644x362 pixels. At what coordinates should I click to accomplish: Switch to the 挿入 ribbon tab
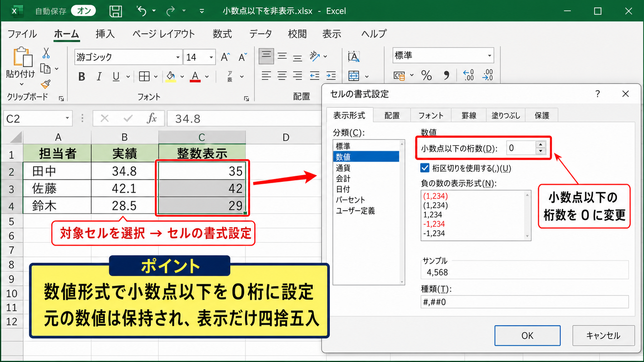(105, 34)
